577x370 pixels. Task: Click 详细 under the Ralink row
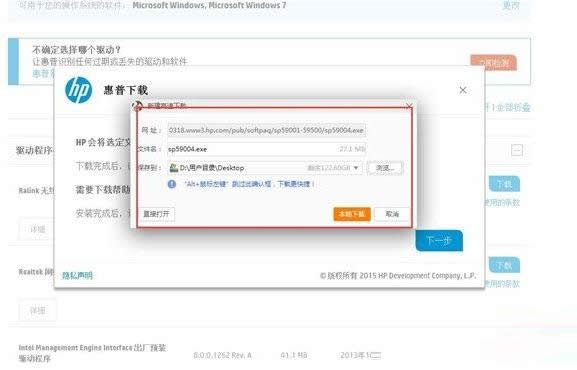point(38,229)
